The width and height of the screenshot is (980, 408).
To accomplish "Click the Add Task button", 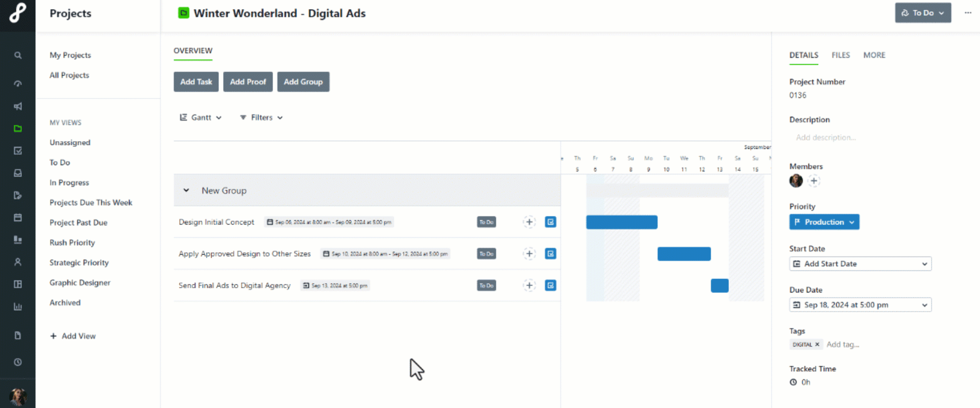I will coord(196,82).
